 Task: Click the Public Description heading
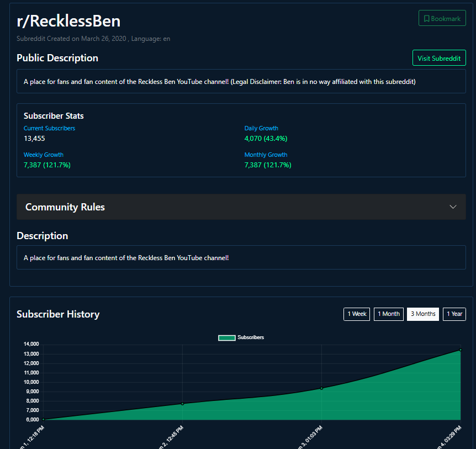[57, 57]
